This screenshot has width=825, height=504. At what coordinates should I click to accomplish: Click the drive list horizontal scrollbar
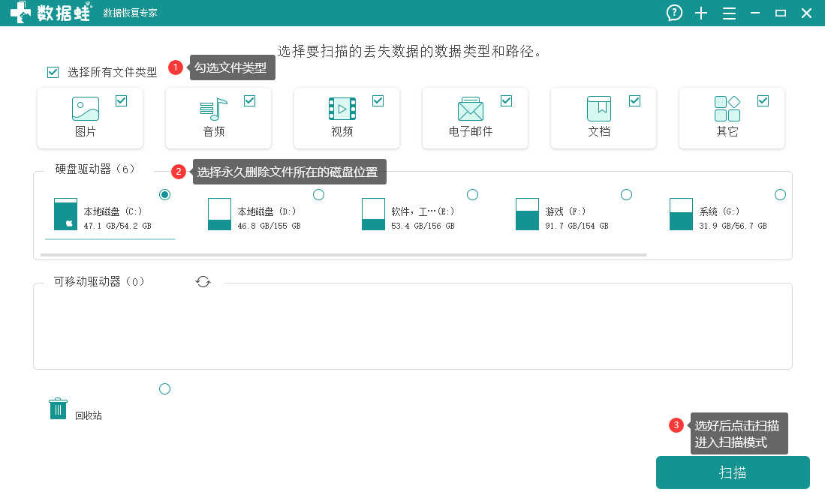point(344,255)
